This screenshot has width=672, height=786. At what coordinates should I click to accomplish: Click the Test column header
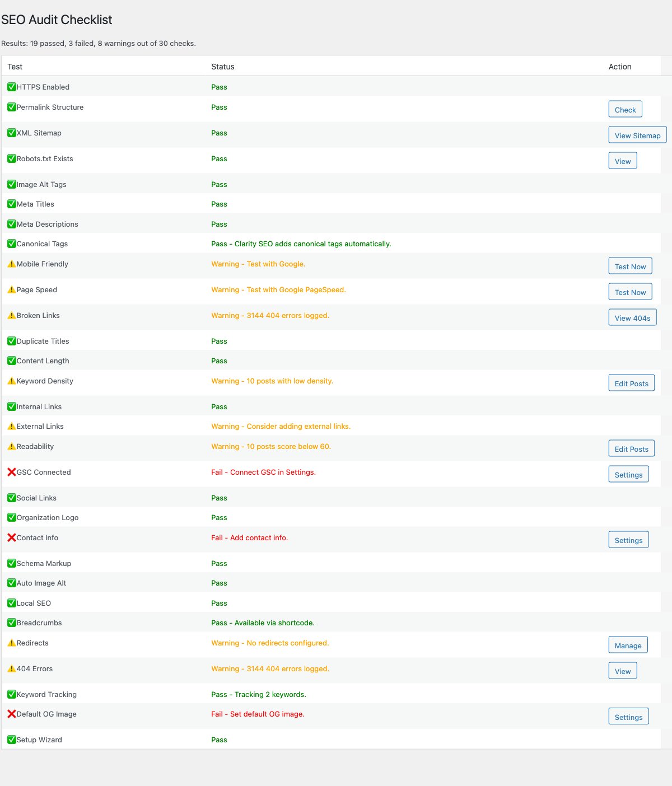15,67
